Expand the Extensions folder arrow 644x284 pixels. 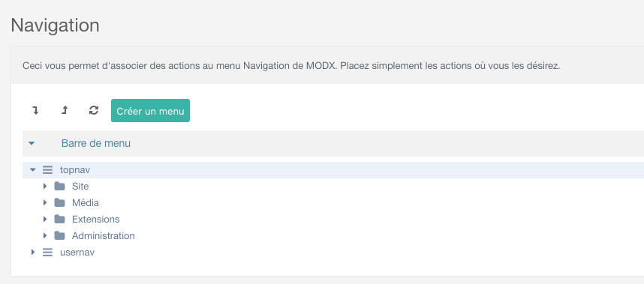[45, 220]
